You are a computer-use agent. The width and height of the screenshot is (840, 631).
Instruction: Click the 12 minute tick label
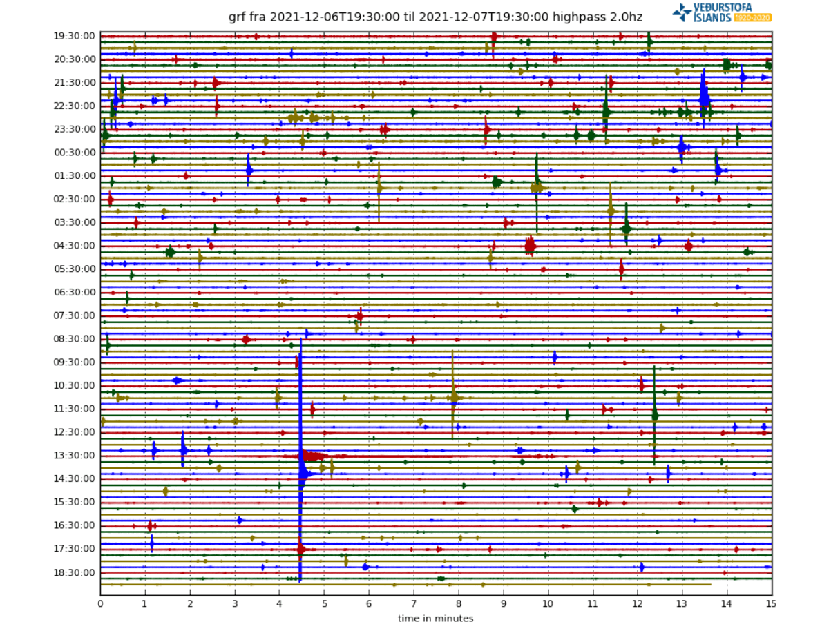pyautogui.click(x=637, y=603)
